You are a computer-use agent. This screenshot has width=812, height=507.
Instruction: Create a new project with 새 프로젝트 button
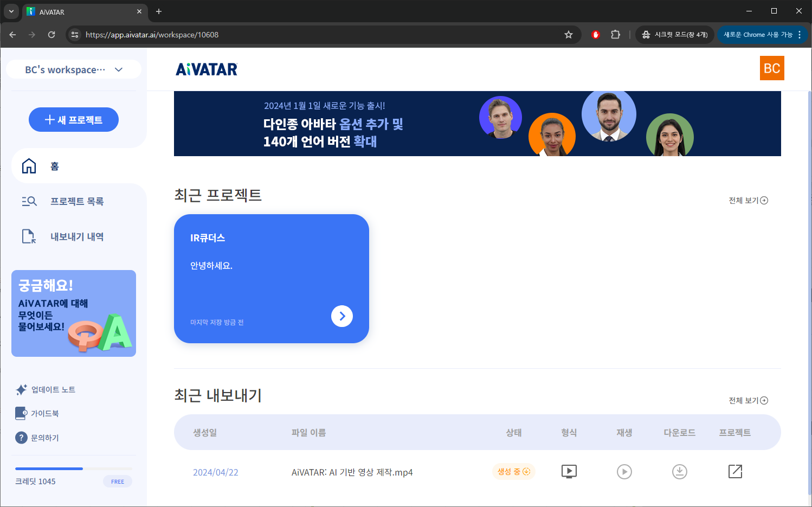point(74,120)
